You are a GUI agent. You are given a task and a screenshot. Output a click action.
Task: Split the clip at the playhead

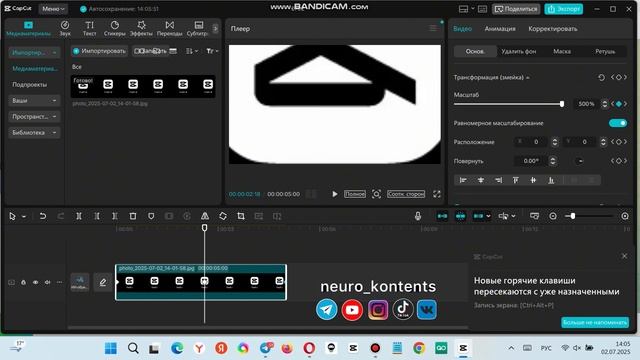pos(79,216)
